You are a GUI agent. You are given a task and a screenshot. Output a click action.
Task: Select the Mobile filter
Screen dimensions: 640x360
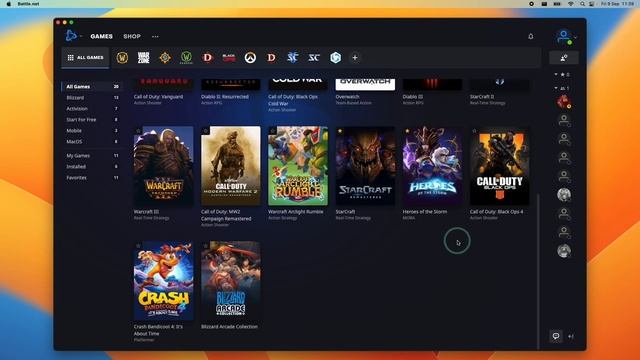click(92, 131)
